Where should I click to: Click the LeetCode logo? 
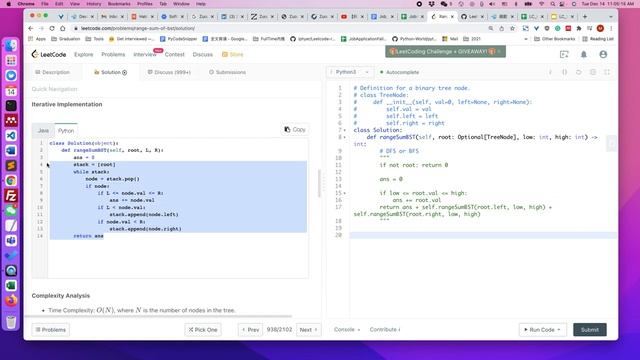49,54
